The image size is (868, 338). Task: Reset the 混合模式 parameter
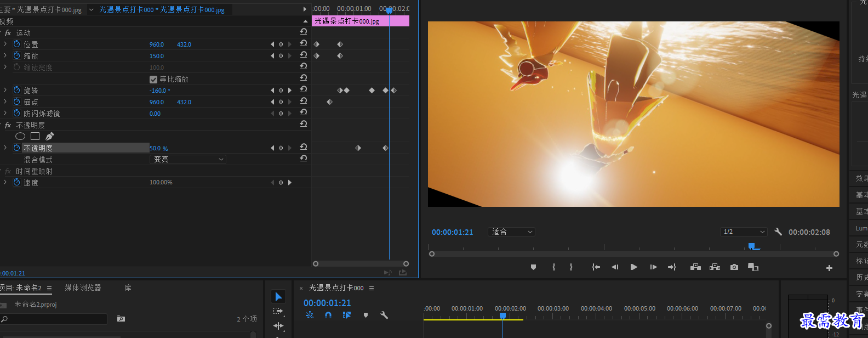[x=303, y=159]
